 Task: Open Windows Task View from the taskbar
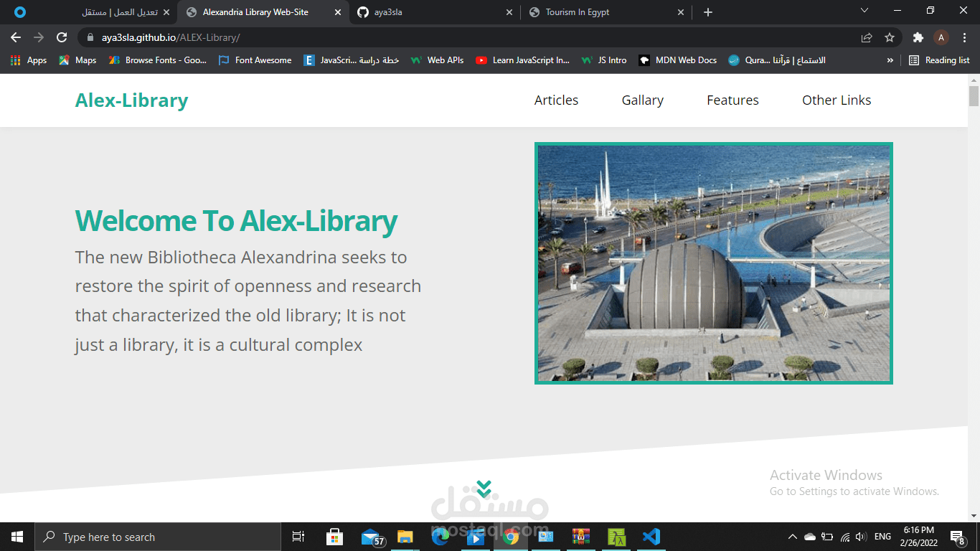coord(298,537)
